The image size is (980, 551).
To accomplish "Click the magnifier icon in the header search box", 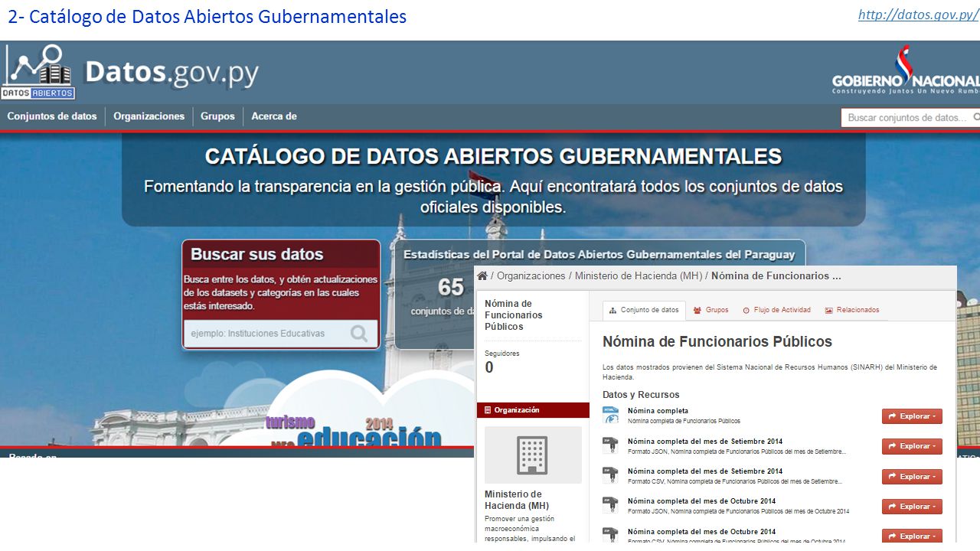I will tap(976, 117).
